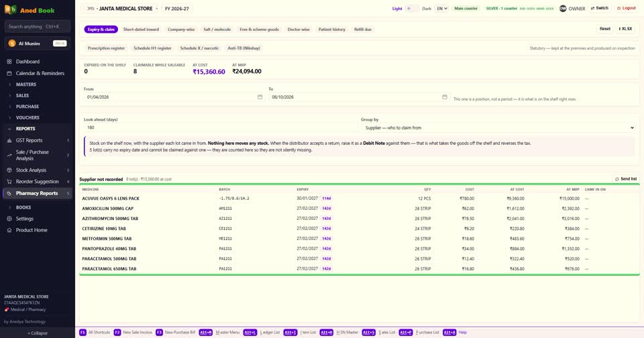Click the GST Reports icon
The width and height of the screenshot is (644, 338).
coord(9,140)
